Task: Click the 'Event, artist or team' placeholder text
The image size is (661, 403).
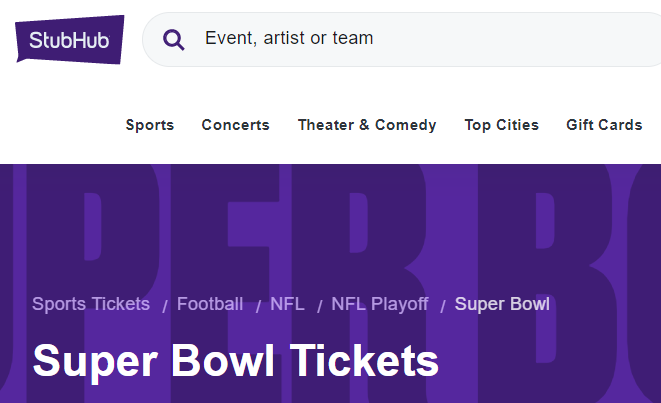Action: click(289, 39)
